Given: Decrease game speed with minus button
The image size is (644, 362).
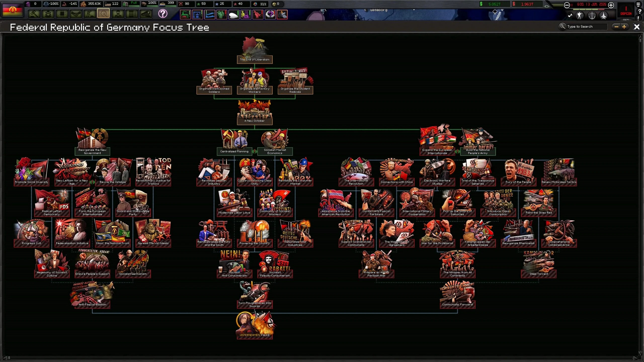Looking at the screenshot, I should [x=567, y=5].
